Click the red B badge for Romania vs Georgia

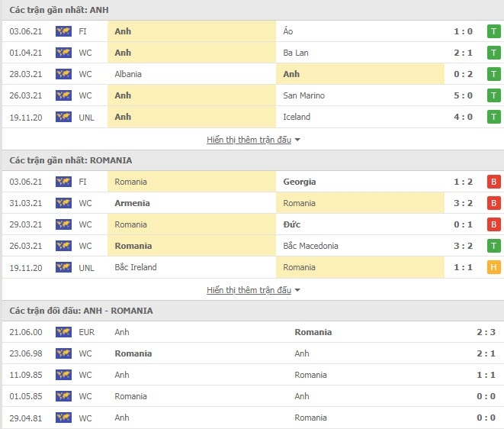click(494, 182)
